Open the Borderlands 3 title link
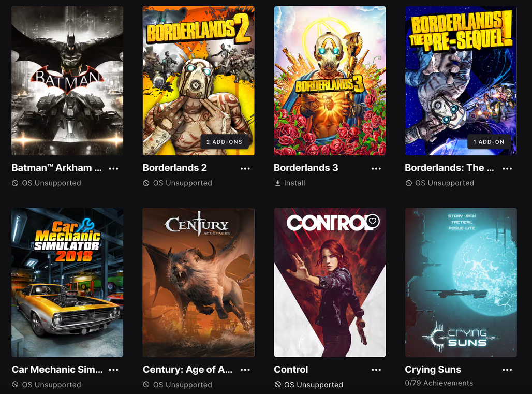The image size is (532, 394). pos(306,168)
